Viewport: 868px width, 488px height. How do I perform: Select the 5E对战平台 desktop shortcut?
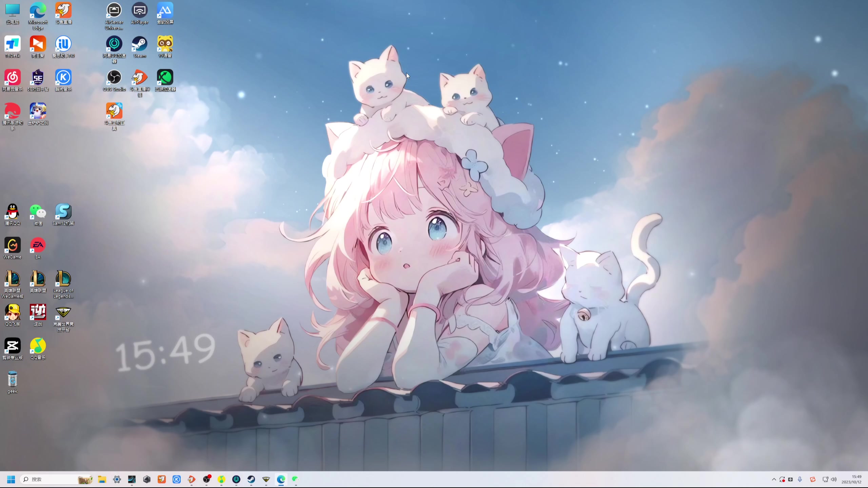[x=38, y=81]
